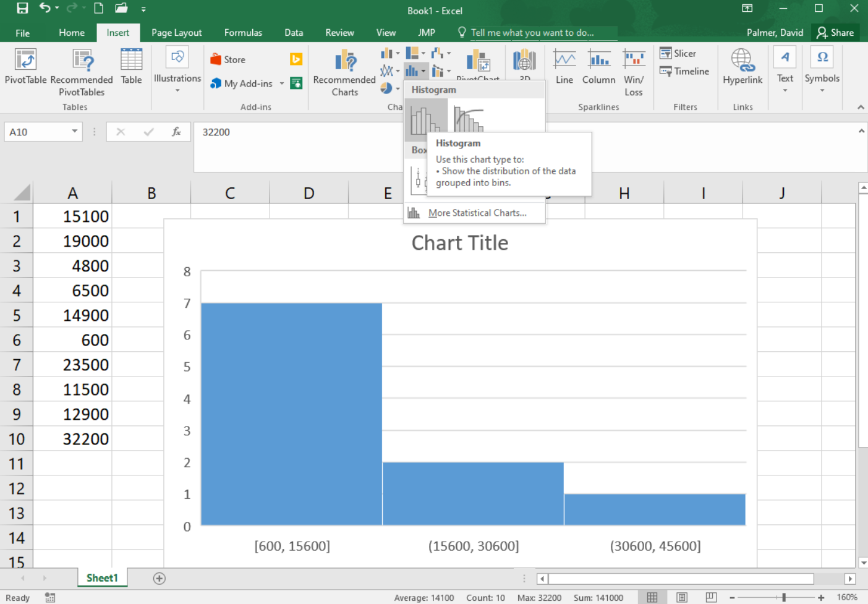868x604 pixels.
Task: Select the Histogram chart type thumbnail
Action: pos(425,119)
